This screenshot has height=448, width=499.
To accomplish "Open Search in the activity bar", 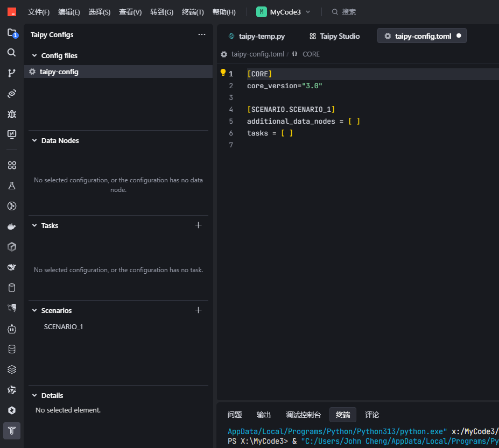I will 12,53.
